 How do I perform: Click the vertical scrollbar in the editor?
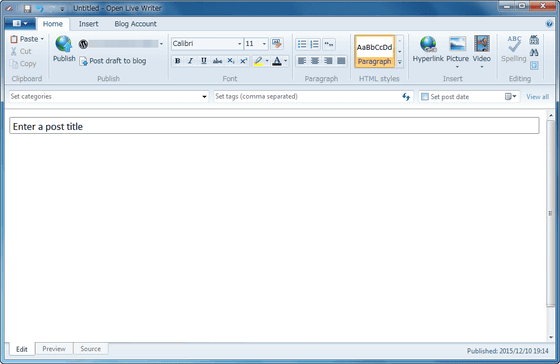[x=551, y=213]
